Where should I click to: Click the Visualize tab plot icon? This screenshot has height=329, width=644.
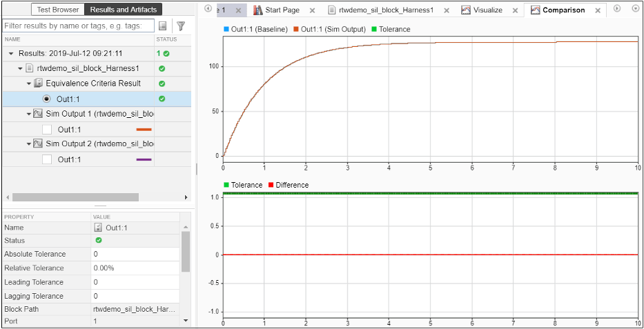pyautogui.click(x=466, y=10)
